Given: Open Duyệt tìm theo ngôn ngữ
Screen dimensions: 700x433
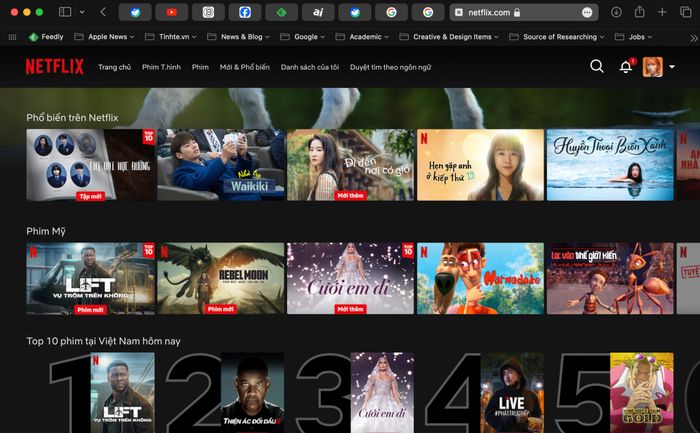Looking at the screenshot, I should coord(391,67).
